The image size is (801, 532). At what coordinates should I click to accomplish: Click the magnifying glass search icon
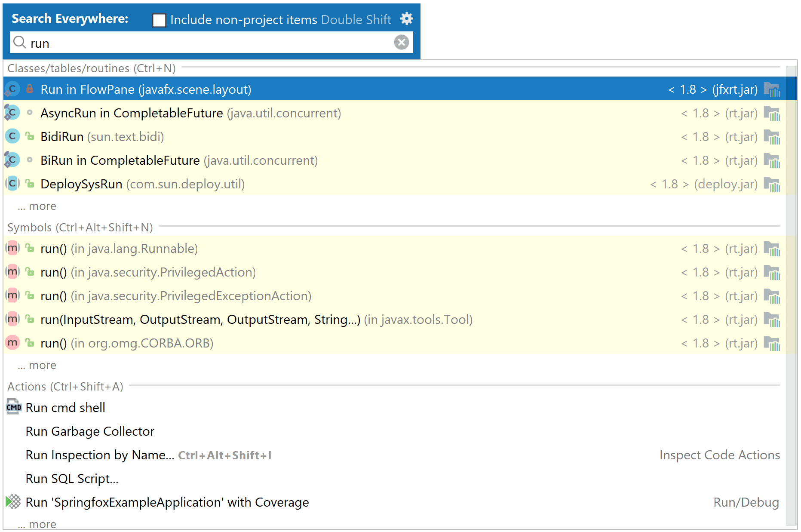coord(19,42)
